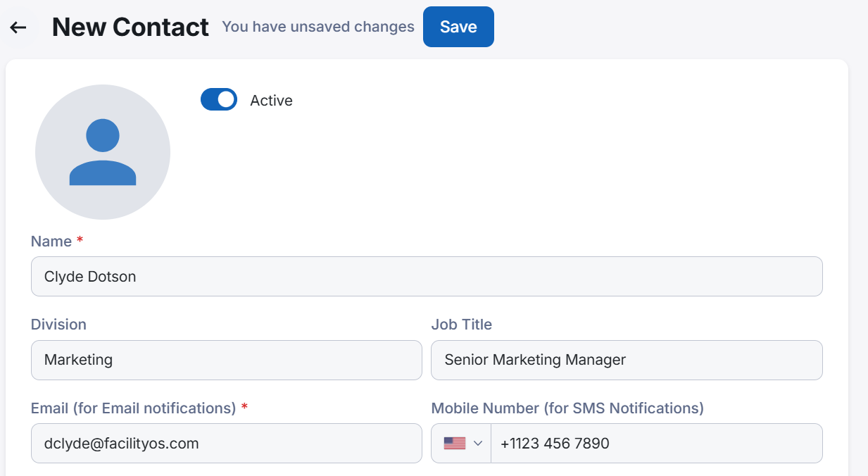Image resolution: width=868 pixels, height=476 pixels.
Task: Focus the Email notifications input
Action: (x=226, y=443)
